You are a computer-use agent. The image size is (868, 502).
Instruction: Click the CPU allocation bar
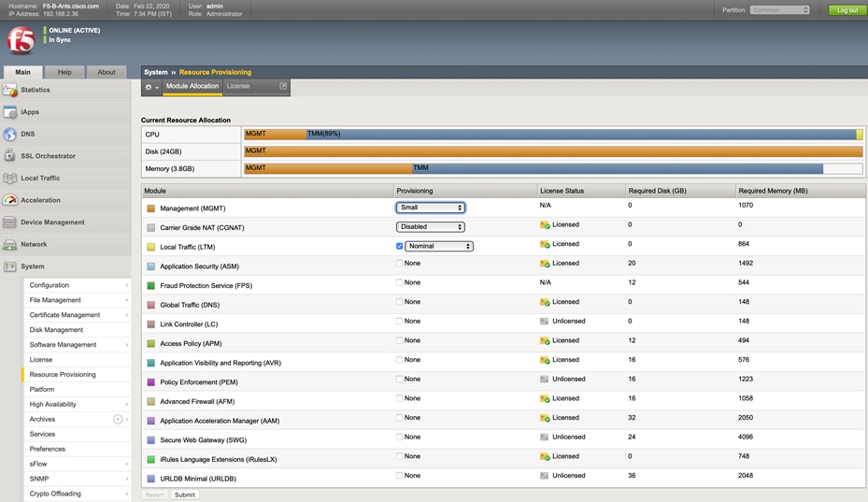click(553, 134)
